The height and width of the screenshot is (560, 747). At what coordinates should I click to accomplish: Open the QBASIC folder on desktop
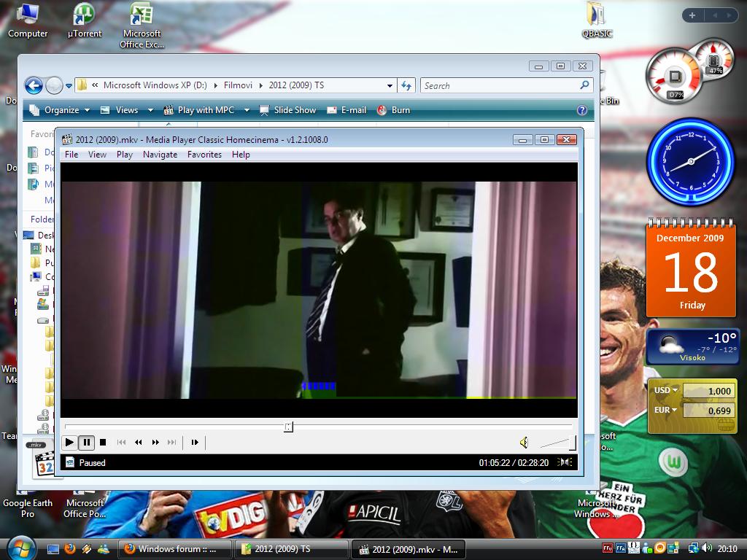[597, 20]
